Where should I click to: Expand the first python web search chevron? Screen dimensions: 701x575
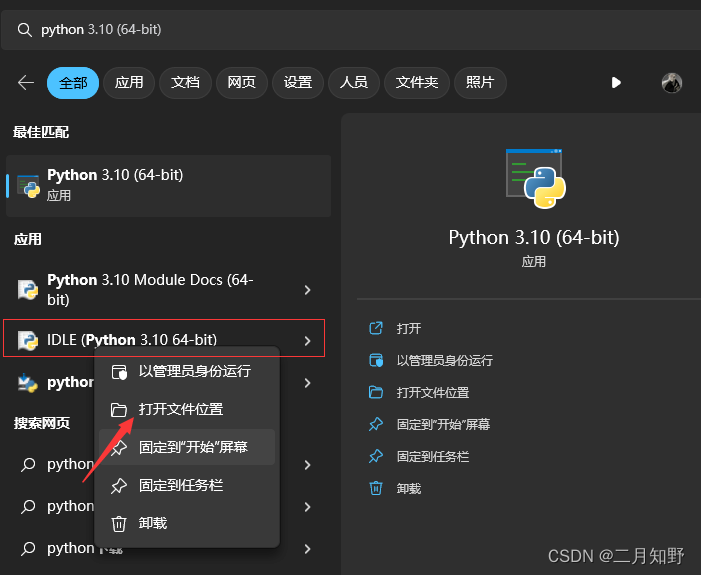[x=308, y=465]
